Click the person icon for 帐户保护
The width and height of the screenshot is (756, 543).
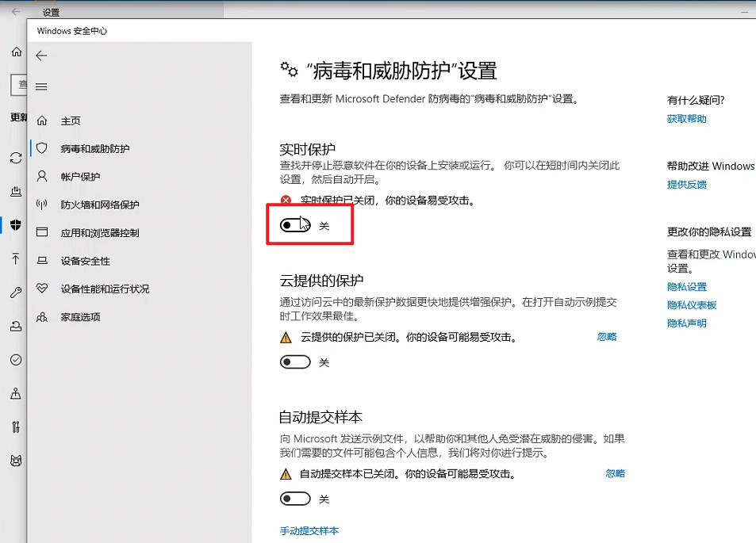[43, 176]
